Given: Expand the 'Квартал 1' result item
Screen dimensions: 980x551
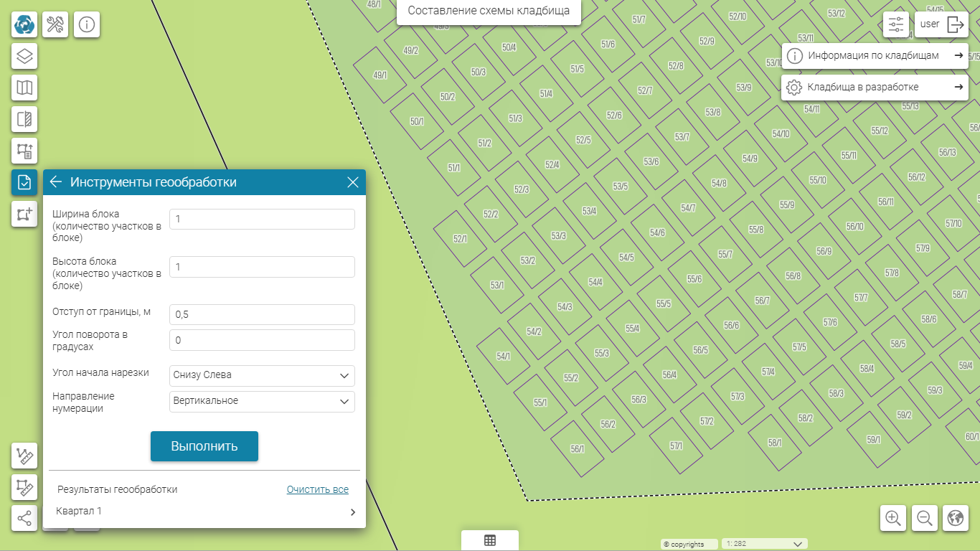Looking at the screenshot, I should click(352, 512).
